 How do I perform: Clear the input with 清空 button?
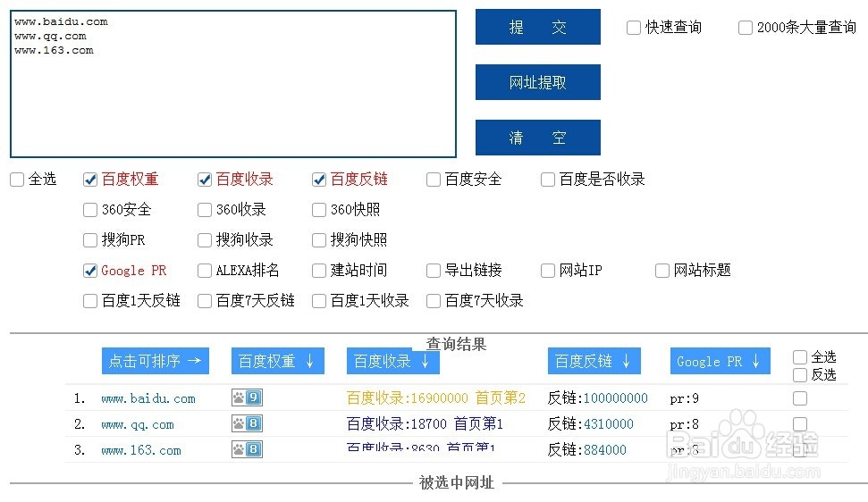coord(537,137)
